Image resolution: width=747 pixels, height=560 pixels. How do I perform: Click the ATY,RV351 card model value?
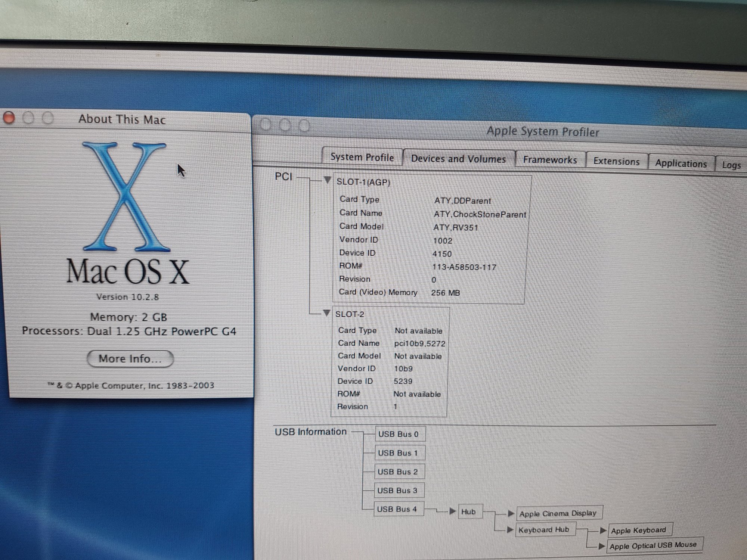(x=456, y=227)
